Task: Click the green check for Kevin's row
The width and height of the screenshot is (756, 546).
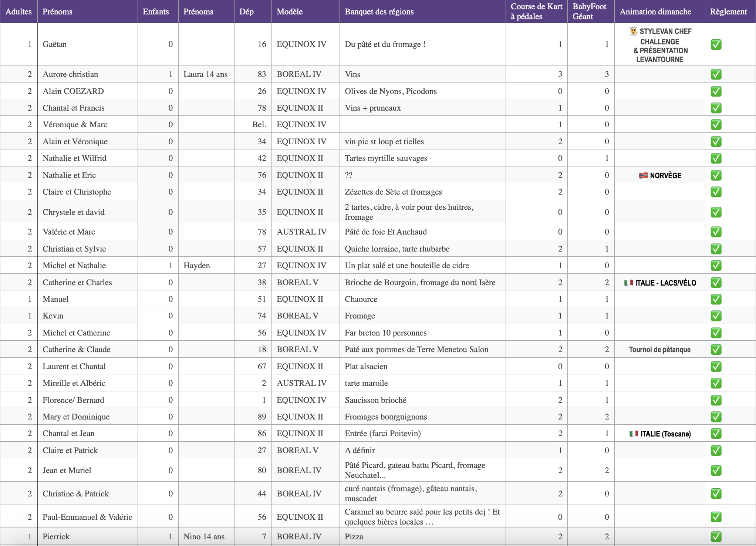Action: point(716,316)
